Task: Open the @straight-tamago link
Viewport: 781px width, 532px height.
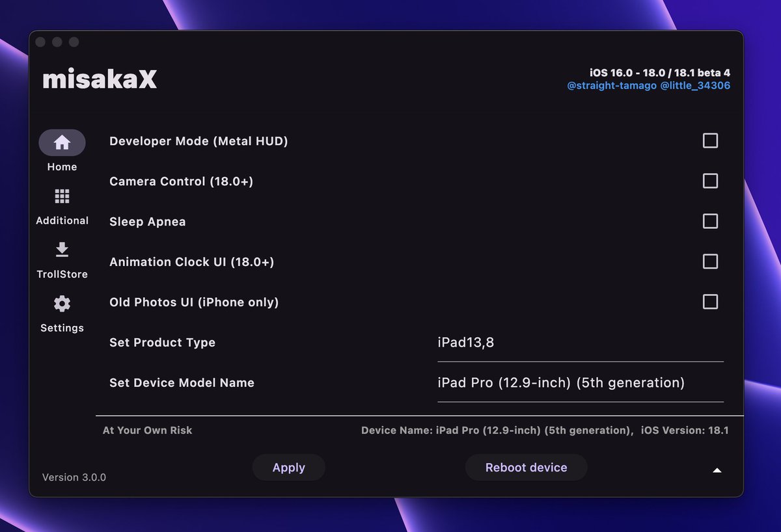Action: pos(611,86)
